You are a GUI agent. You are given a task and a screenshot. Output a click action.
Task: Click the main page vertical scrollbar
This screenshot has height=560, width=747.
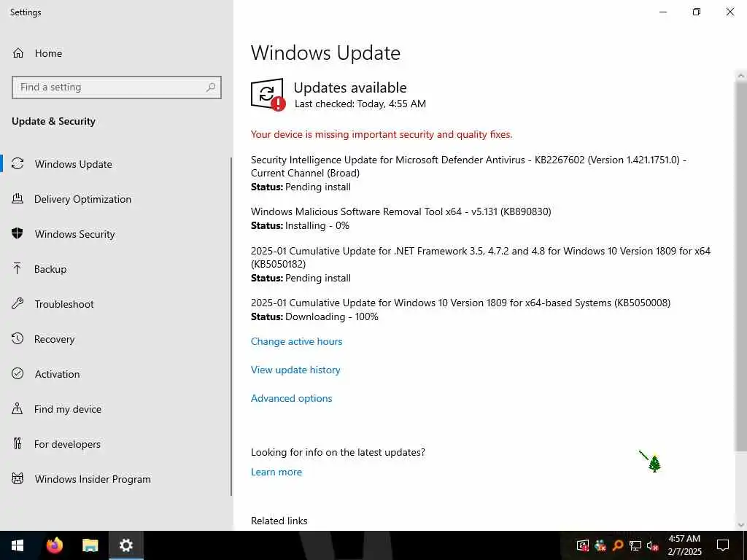coord(741,267)
